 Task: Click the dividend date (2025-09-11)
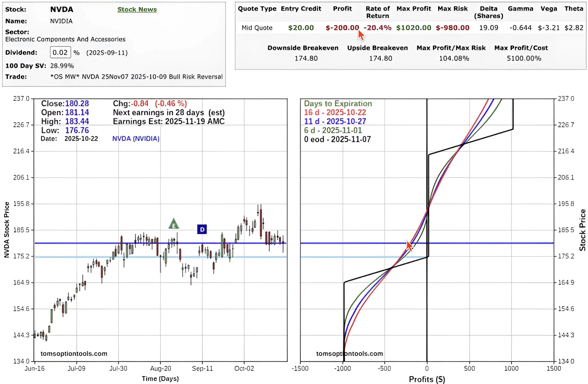[107, 53]
